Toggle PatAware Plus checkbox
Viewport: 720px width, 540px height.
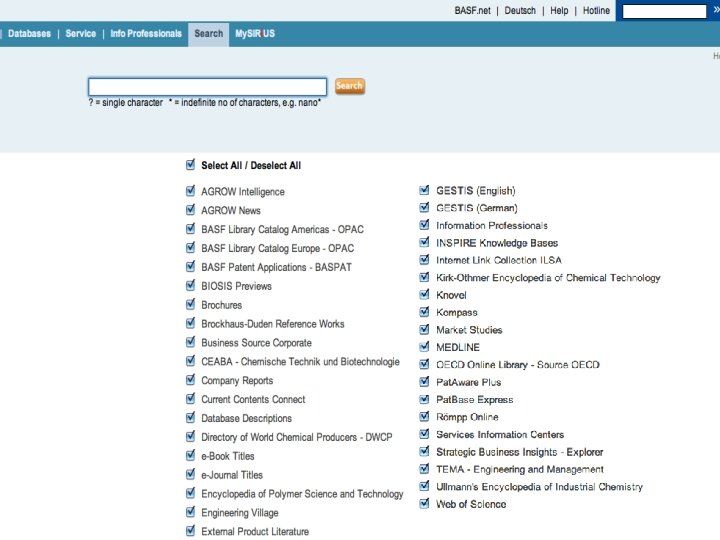pos(425,382)
